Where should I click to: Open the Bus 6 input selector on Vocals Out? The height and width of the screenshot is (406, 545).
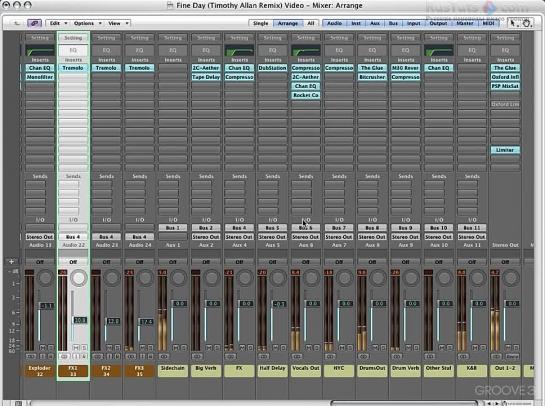[306, 228]
